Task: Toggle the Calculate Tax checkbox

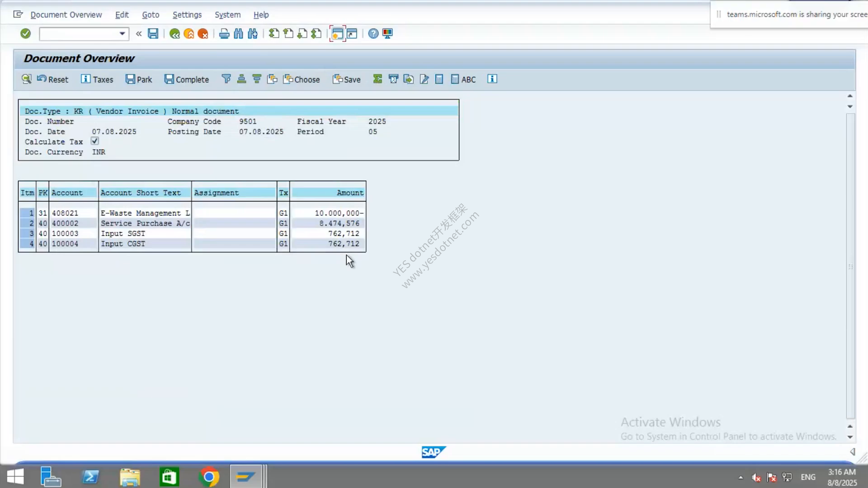Action: [94, 141]
